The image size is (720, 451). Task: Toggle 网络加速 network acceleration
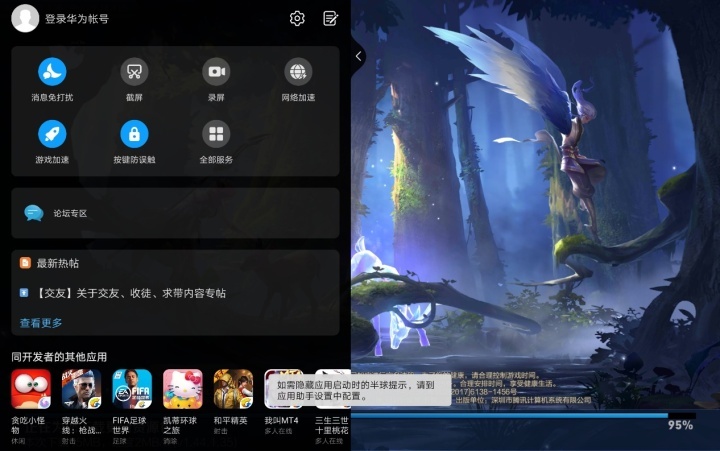point(298,72)
